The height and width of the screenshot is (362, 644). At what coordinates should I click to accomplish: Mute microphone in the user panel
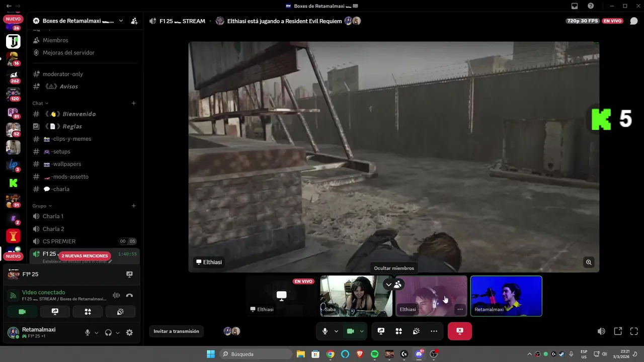pyautogui.click(x=88, y=332)
